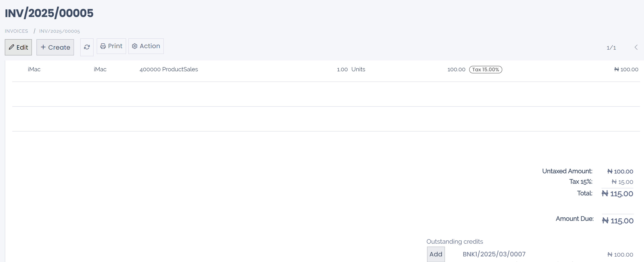Click the Units unit-of-measure cell
Screen dimensions: 644x262
pos(358,69)
